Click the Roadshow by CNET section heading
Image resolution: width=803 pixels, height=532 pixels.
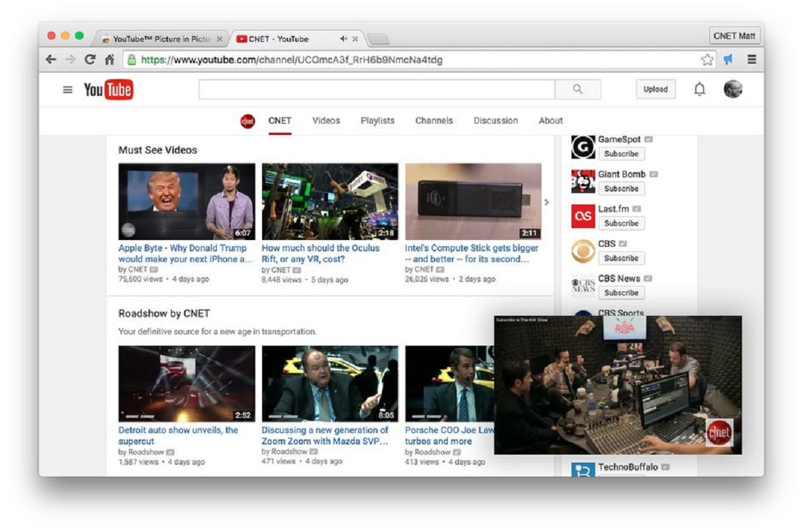tap(164, 313)
